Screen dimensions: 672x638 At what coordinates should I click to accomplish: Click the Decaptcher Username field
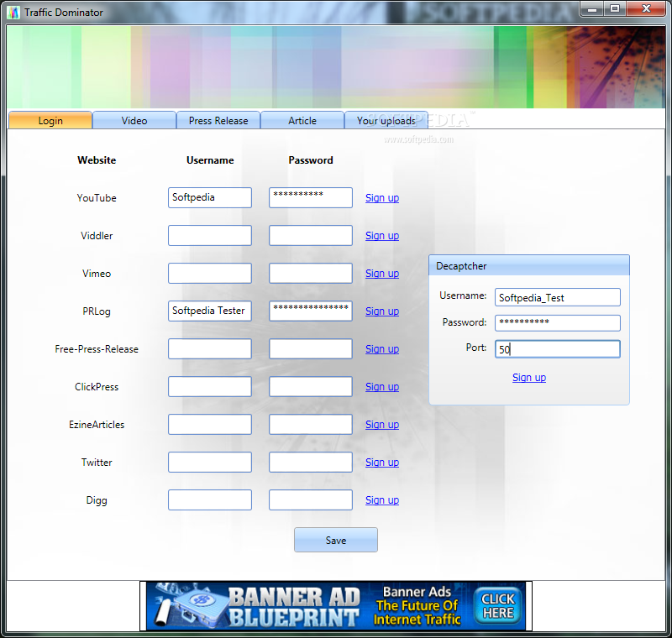click(558, 297)
